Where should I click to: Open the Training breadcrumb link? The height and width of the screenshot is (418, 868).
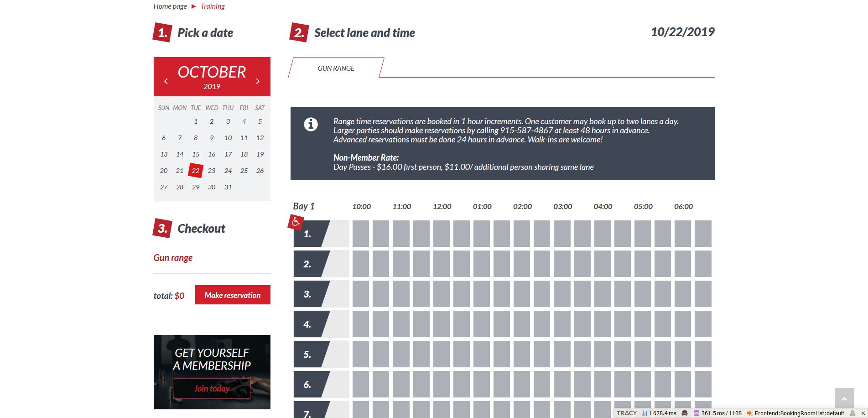click(x=213, y=6)
